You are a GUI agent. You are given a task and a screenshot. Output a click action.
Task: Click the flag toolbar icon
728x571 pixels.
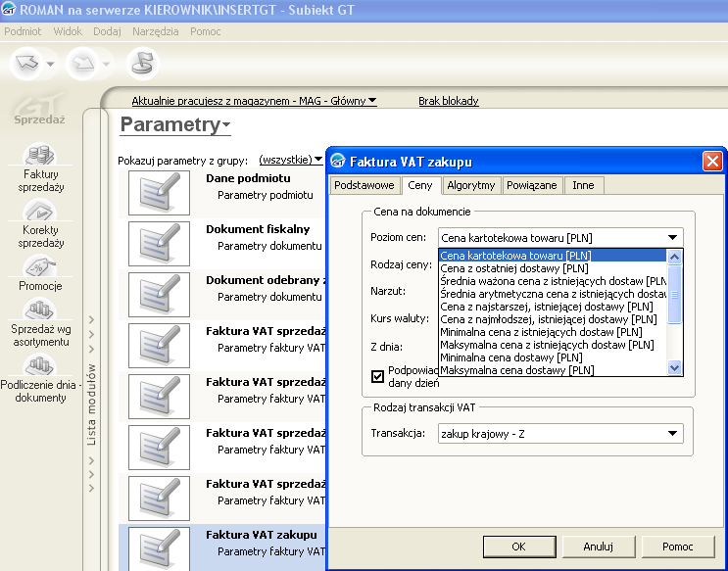pyautogui.click(x=143, y=63)
